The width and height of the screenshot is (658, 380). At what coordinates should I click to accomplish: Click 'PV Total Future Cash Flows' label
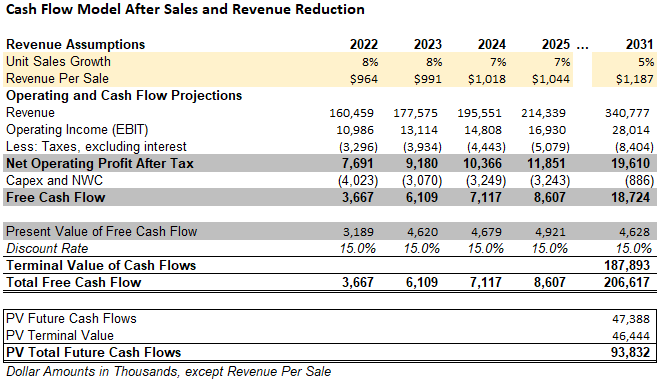pos(94,352)
